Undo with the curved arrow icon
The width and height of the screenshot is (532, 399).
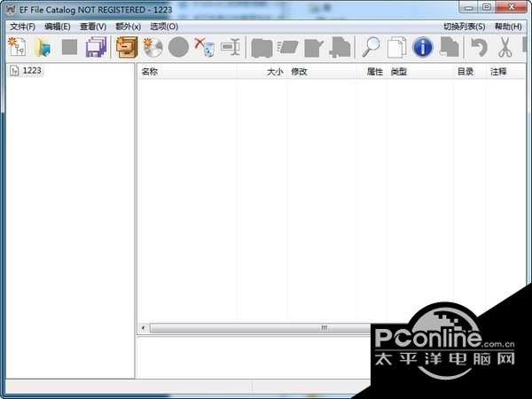pos(480,47)
